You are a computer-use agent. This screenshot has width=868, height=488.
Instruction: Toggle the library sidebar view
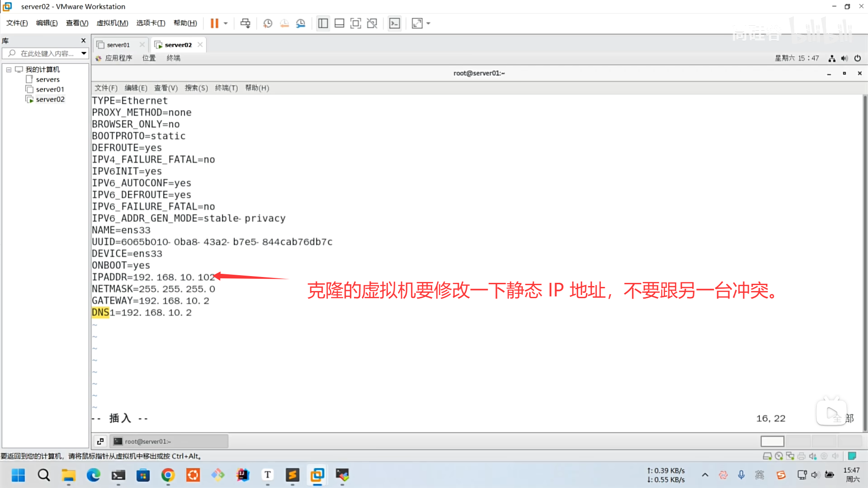(323, 23)
